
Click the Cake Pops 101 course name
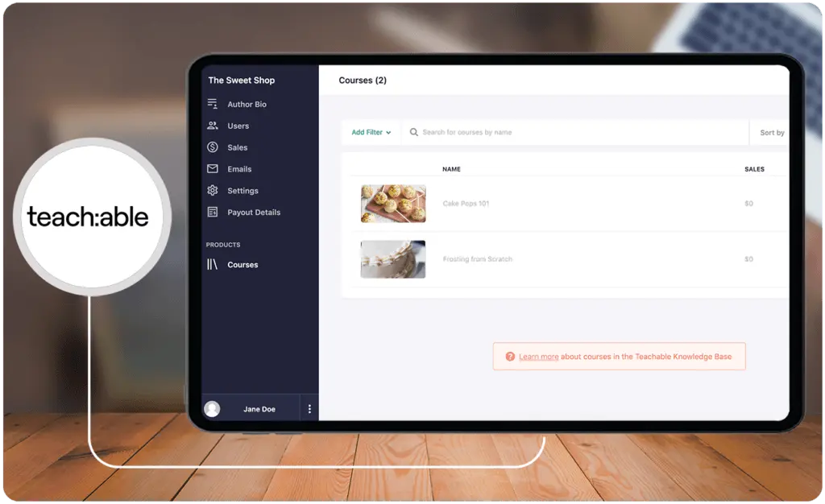466,204
